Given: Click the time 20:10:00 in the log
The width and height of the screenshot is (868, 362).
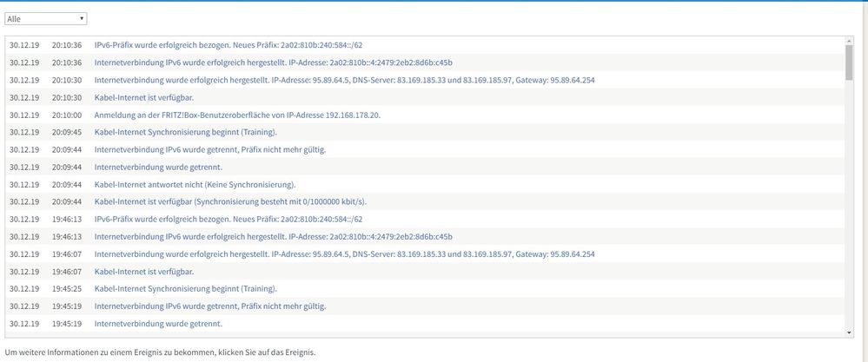Looking at the screenshot, I should (x=67, y=115).
